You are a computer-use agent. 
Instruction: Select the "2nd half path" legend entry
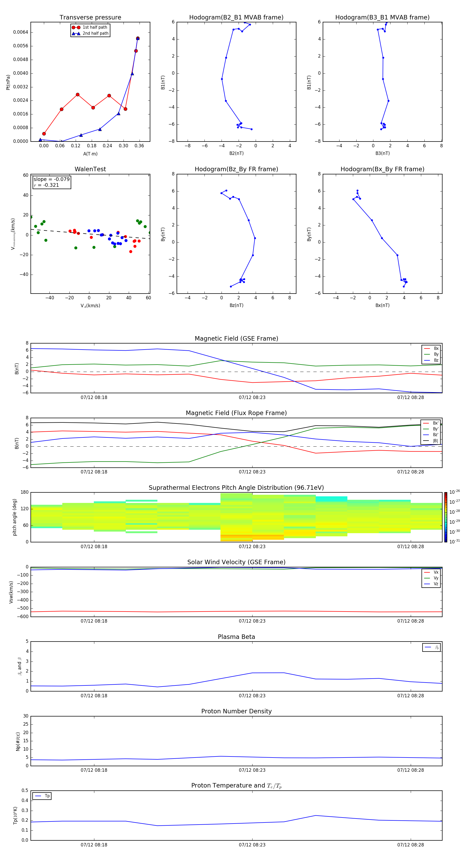pyautogui.click(x=90, y=33)
